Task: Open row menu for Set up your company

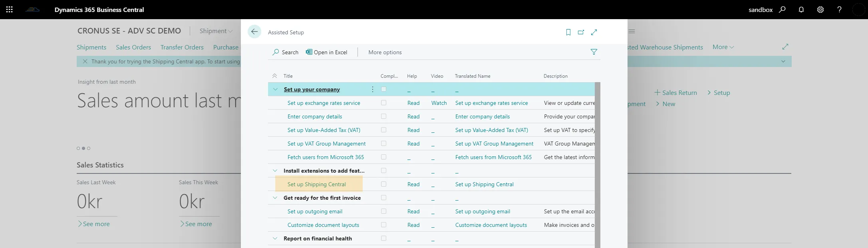Action: tap(373, 89)
